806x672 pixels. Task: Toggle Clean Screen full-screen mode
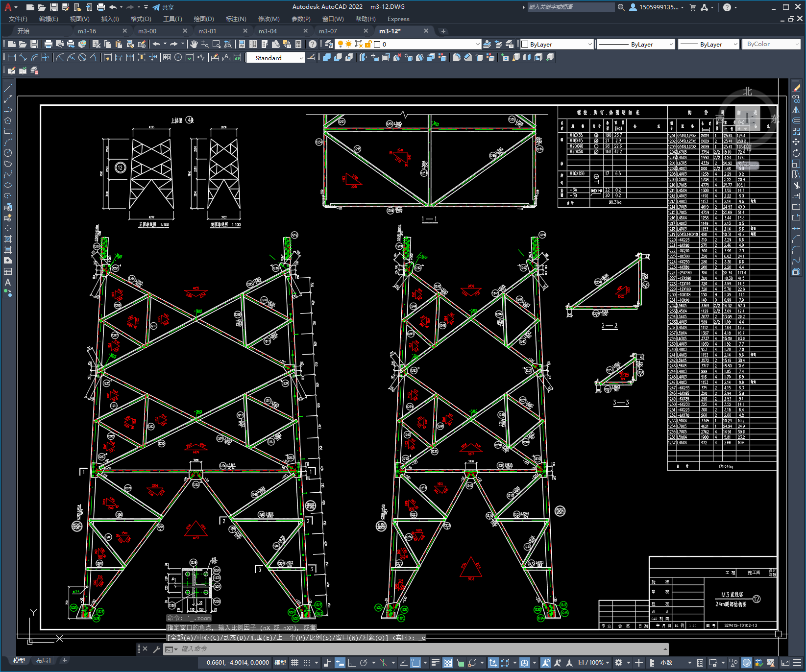point(785,663)
